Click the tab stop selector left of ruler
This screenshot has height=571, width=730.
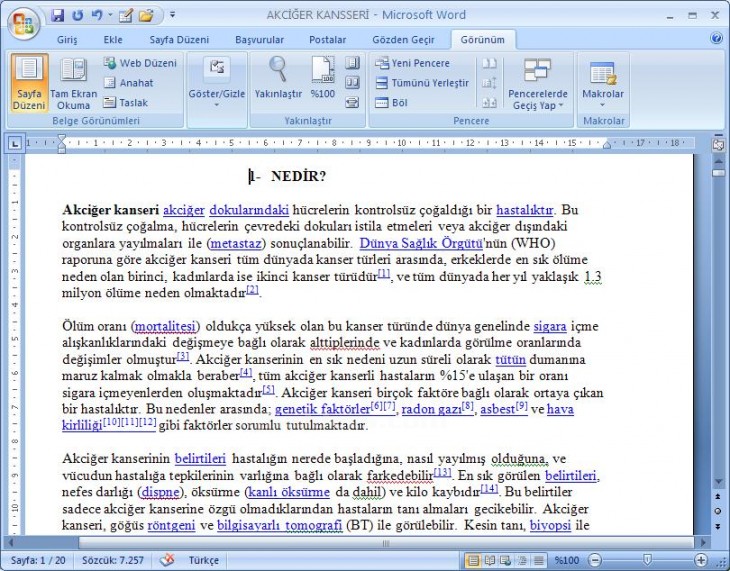click(x=14, y=143)
